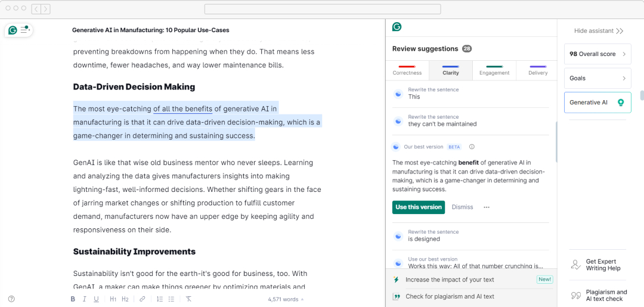The height and width of the screenshot is (307, 644).
Task: Apply italic formatting
Action: click(84, 299)
